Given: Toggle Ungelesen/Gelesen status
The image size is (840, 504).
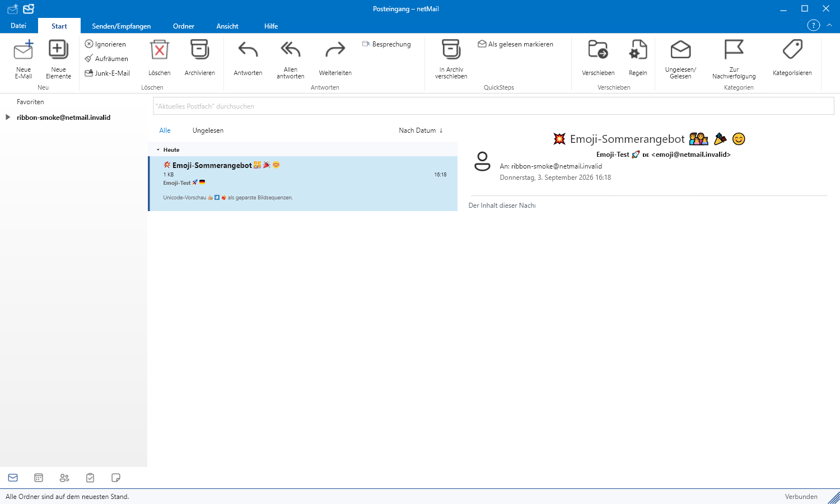Looking at the screenshot, I should pyautogui.click(x=680, y=59).
